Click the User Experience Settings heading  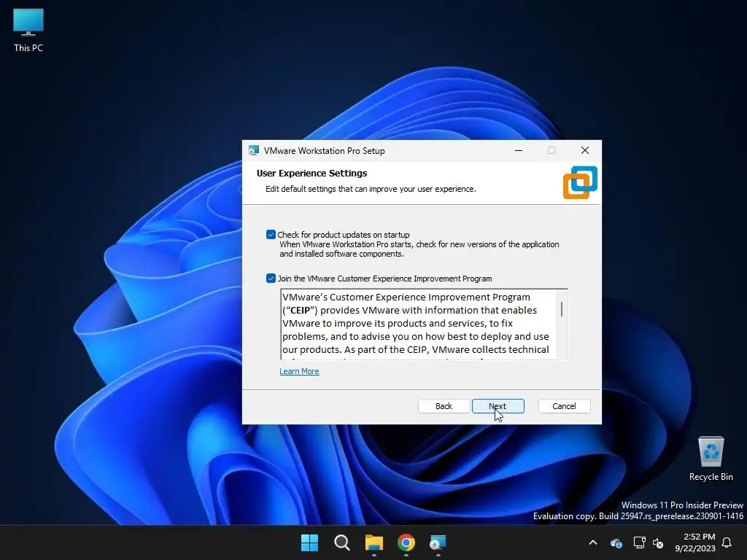312,174
